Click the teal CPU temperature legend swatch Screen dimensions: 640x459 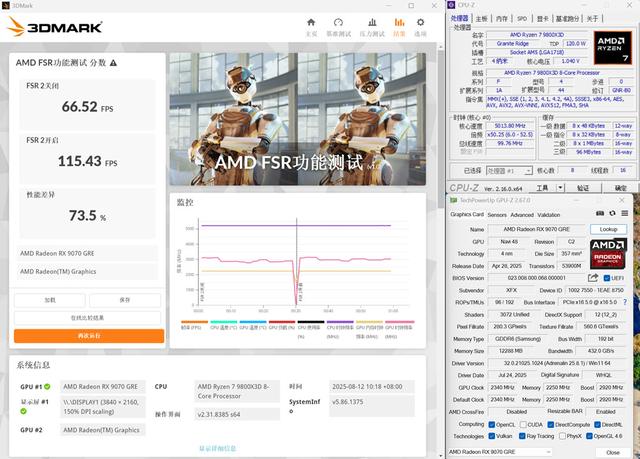[224, 322]
